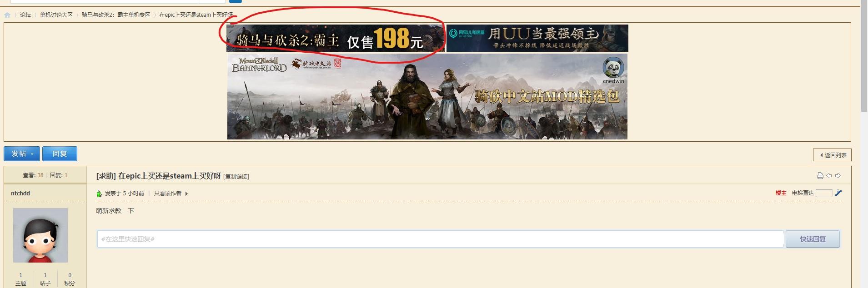868x288 pixels.
Task: Open 单机讨论大区 breadcrumb link
Action: click(x=56, y=15)
